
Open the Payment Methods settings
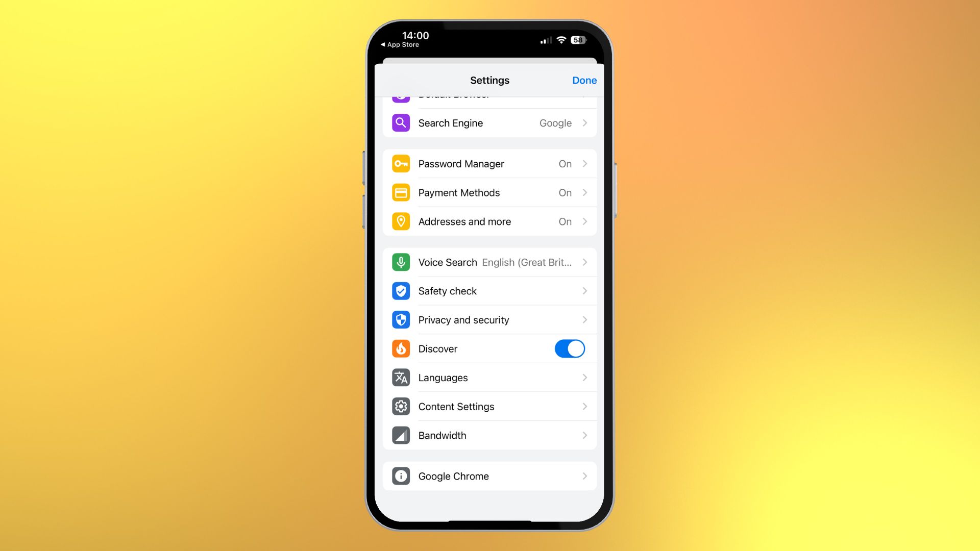489,192
